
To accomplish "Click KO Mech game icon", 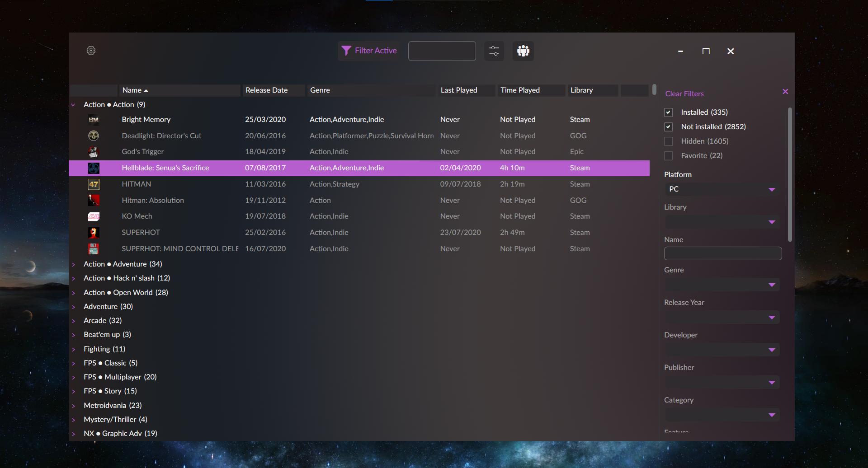I will point(94,216).
